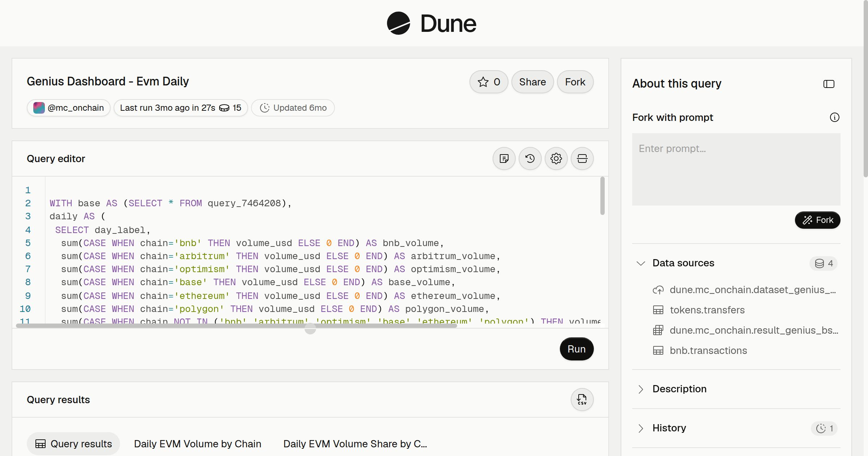Collapse the About this query side panel
The image size is (868, 456).
[x=829, y=84]
